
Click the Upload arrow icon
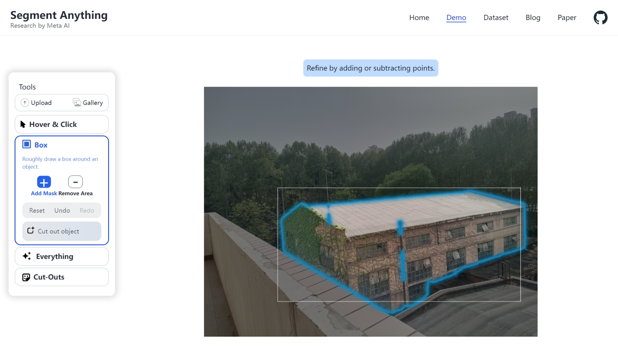coord(25,103)
